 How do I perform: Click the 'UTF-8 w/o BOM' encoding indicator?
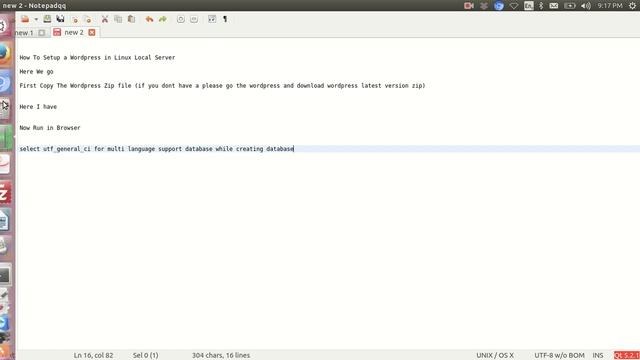(559, 355)
